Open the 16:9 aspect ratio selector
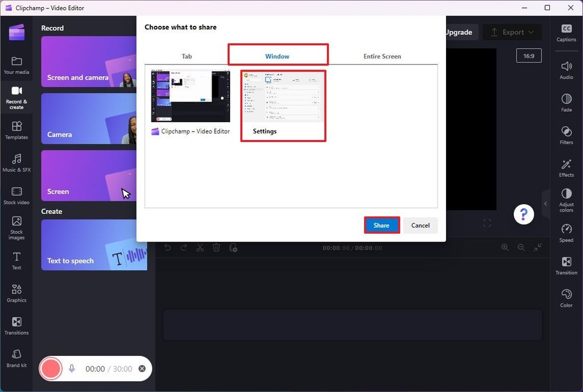Viewport: 583px width, 392px height. point(528,55)
